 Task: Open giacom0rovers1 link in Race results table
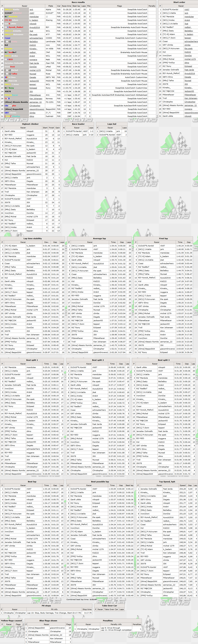click(x=37, y=109)
